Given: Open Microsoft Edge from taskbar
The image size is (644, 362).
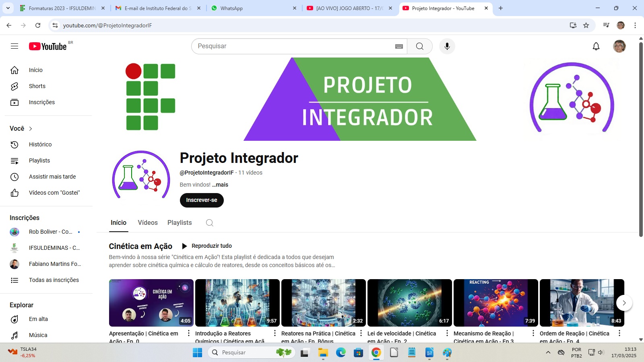Looking at the screenshot, I should pos(341,353).
